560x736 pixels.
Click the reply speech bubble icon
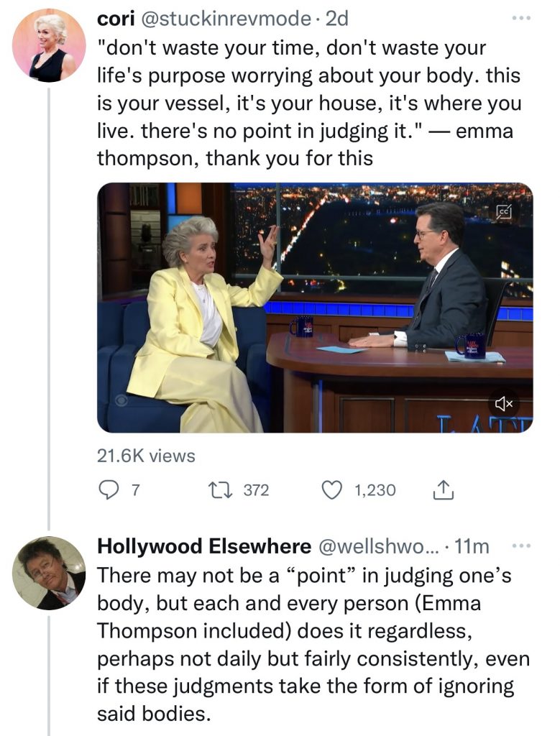[110, 490]
